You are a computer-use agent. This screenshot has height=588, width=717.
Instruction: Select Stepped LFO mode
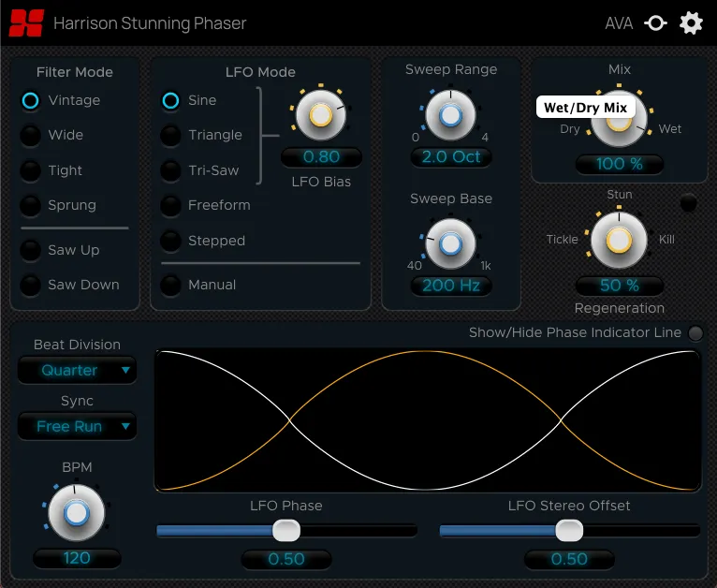coord(170,241)
